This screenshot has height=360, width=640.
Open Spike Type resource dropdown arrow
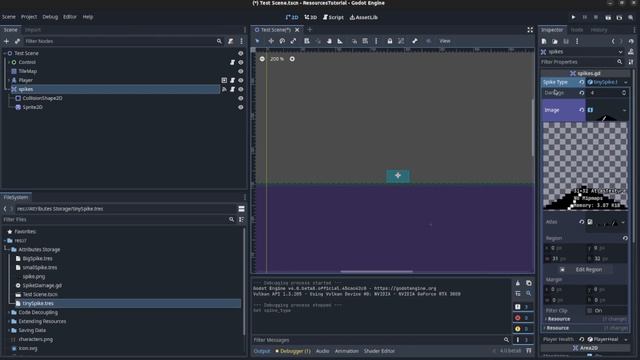(x=626, y=82)
